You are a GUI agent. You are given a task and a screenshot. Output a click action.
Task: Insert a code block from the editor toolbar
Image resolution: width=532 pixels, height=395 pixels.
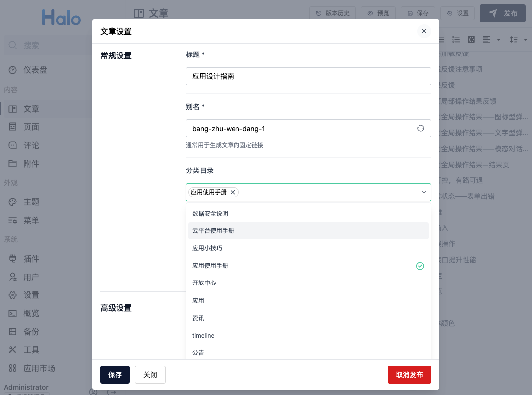point(471,39)
